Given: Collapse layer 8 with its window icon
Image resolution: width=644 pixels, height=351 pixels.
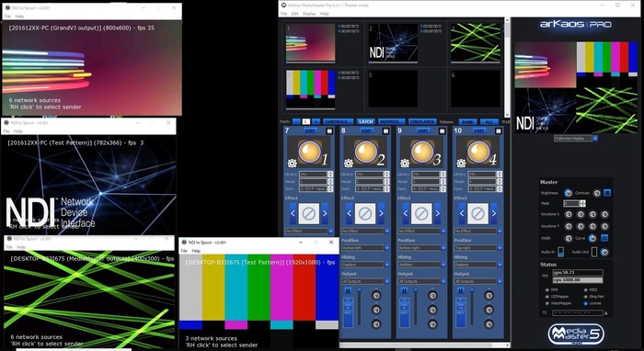Looking at the screenshot, I should pyautogui.click(x=385, y=130).
